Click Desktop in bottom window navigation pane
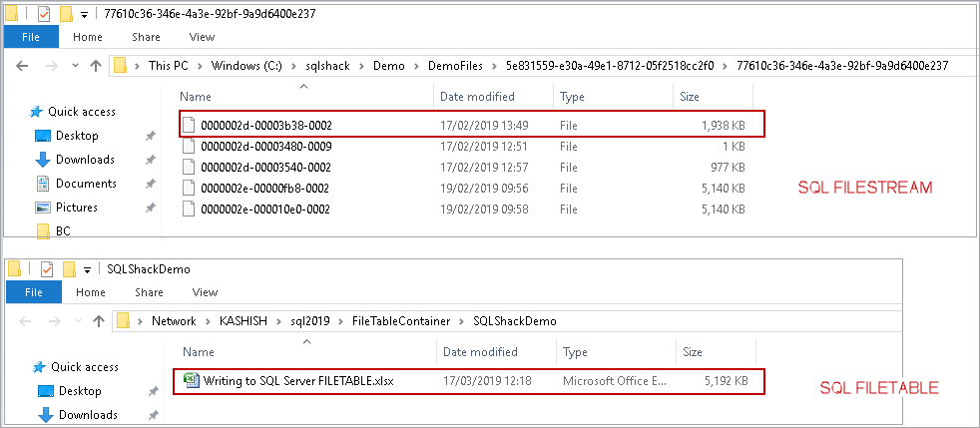This screenshot has width=980, height=428. pos(80,391)
